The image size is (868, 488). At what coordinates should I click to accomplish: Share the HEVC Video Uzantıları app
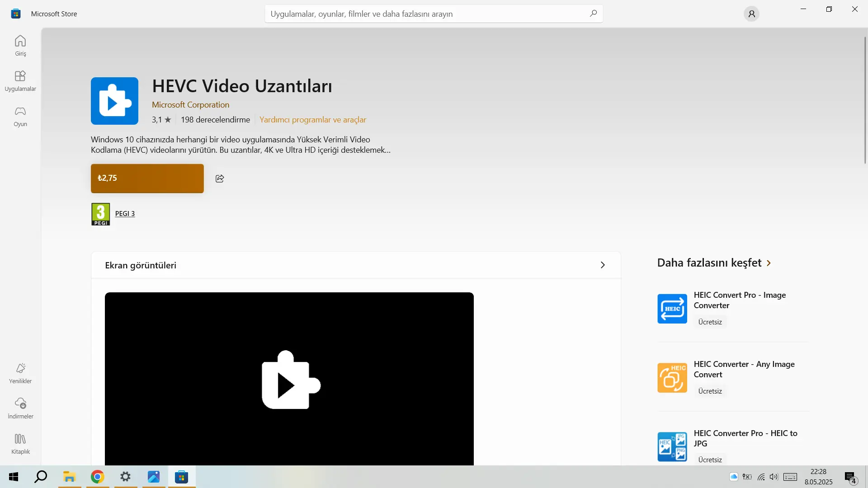point(220,178)
